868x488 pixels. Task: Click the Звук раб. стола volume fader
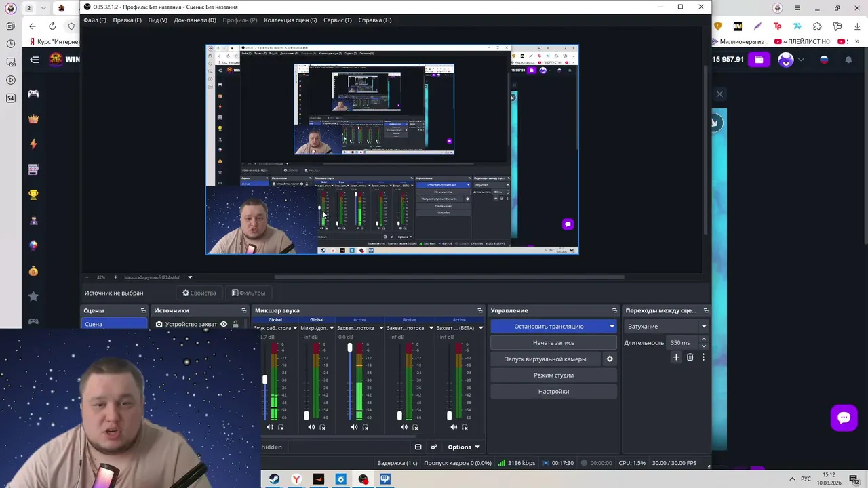pyautogui.click(x=264, y=380)
